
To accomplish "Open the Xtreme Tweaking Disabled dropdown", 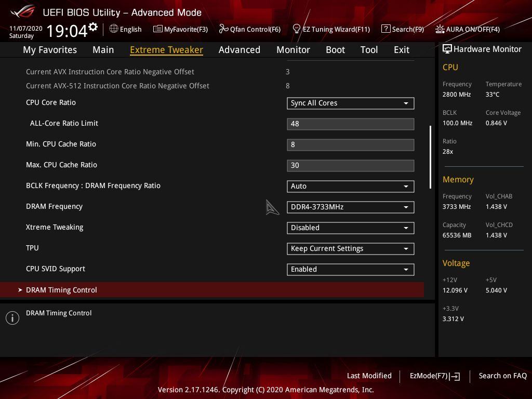I will pyautogui.click(x=351, y=228).
